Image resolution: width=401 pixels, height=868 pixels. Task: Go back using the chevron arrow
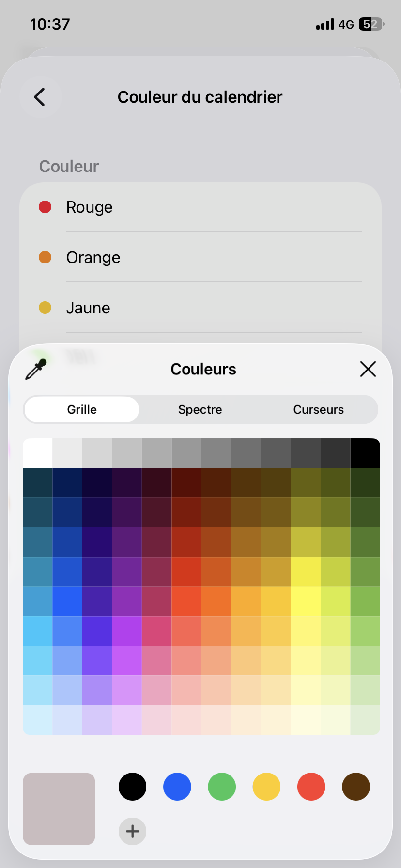40,97
